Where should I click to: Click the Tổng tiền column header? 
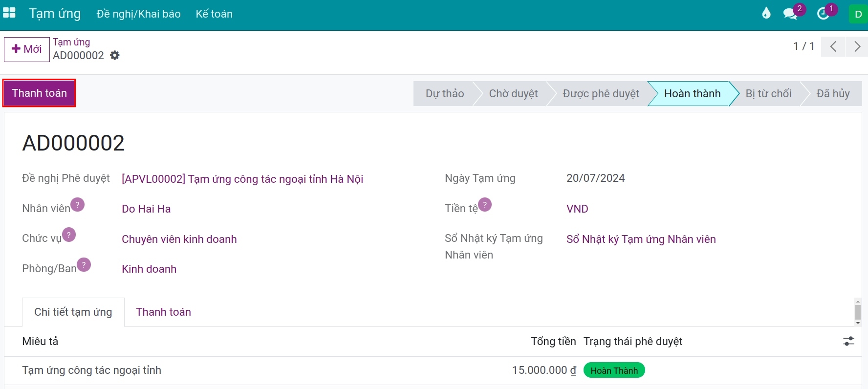(553, 342)
